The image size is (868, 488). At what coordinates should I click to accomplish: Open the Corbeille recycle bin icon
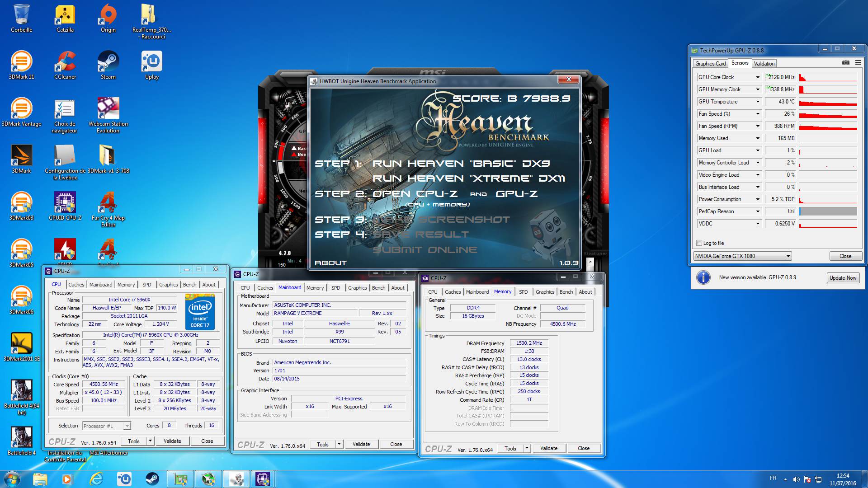tap(21, 19)
